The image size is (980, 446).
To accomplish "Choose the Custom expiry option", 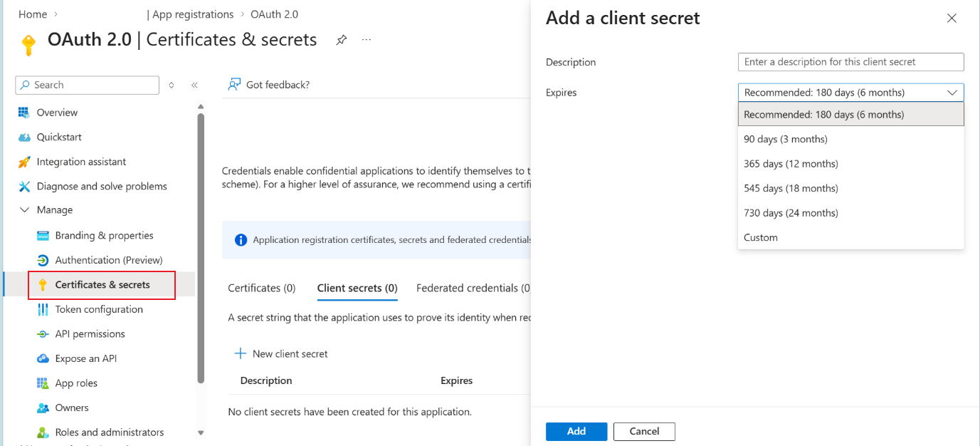I will [850, 237].
